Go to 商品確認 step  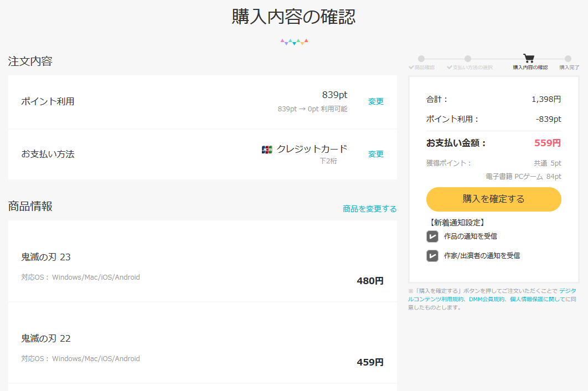click(x=421, y=68)
